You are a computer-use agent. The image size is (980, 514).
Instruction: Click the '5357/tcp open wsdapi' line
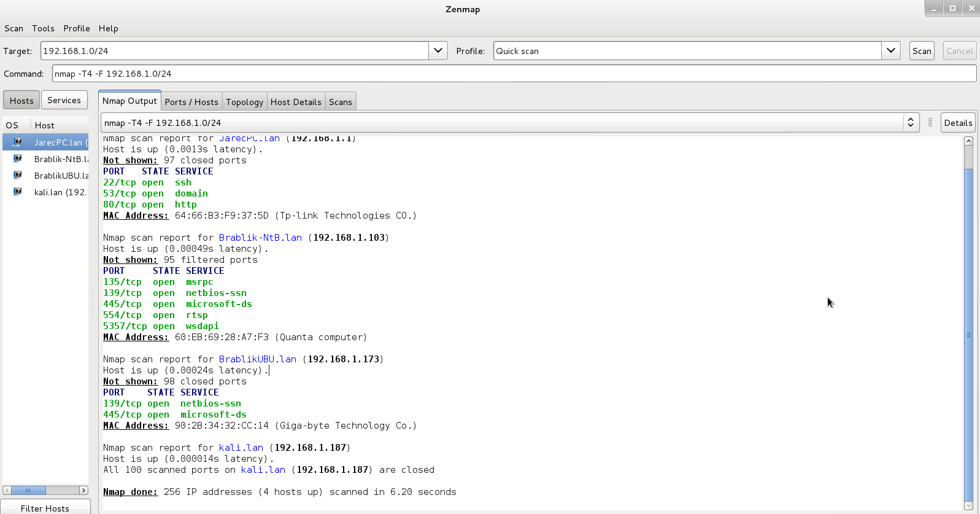coord(161,326)
